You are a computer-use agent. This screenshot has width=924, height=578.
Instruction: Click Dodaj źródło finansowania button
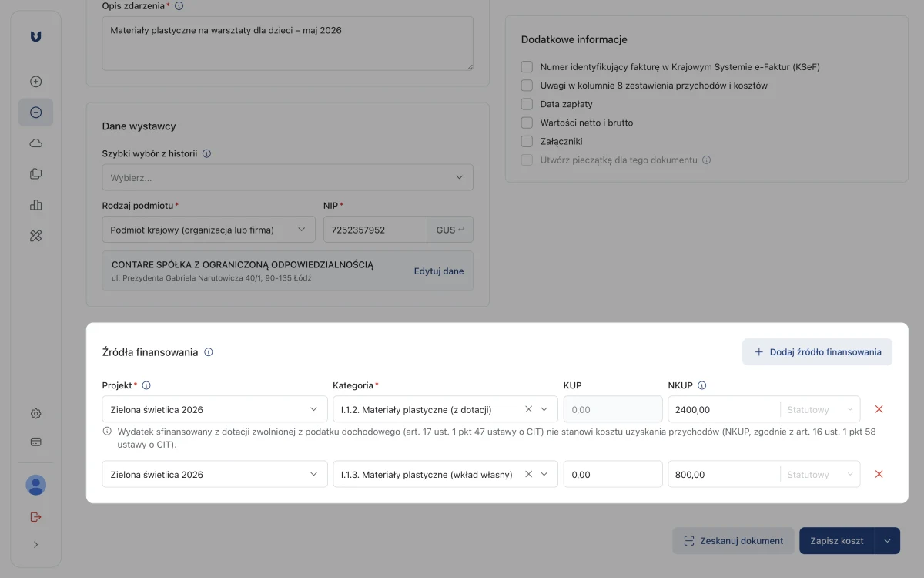817,351
